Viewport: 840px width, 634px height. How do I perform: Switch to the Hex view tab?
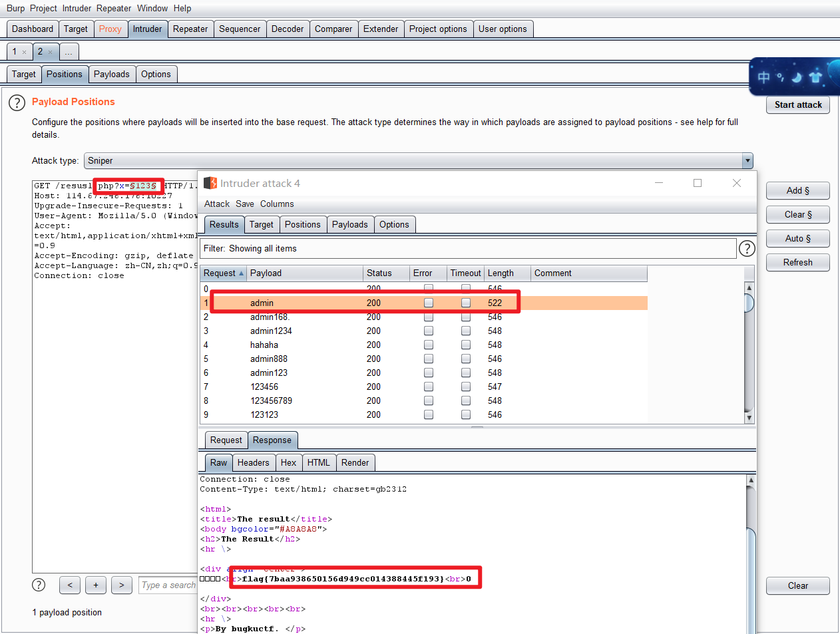289,463
